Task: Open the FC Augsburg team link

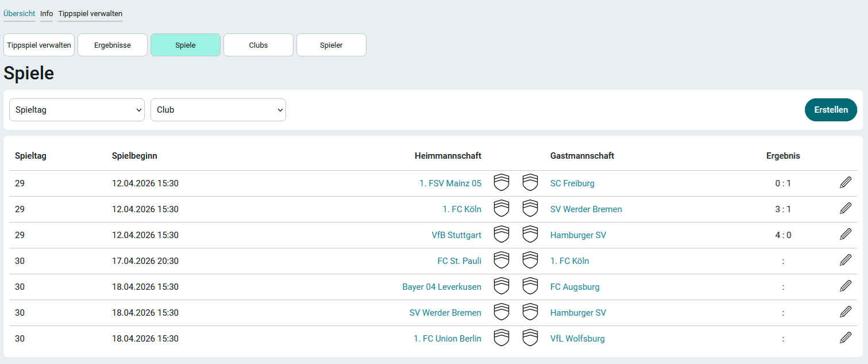Action: [575, 287]
